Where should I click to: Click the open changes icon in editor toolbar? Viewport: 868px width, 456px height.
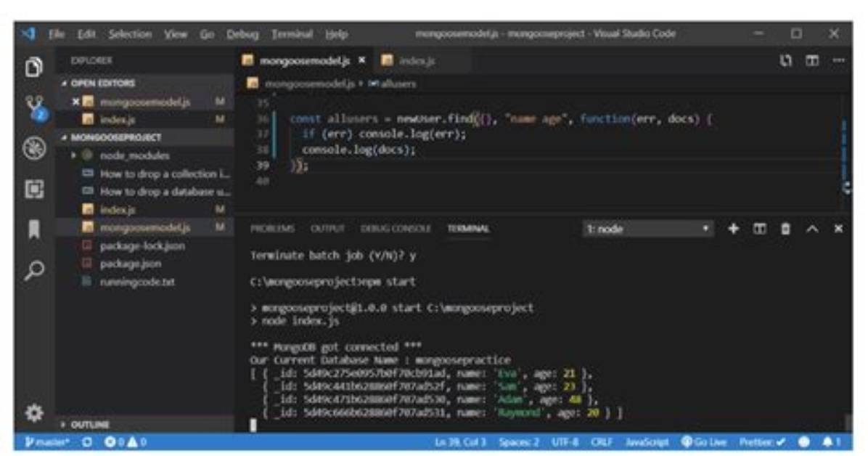[x=786, y=60]
